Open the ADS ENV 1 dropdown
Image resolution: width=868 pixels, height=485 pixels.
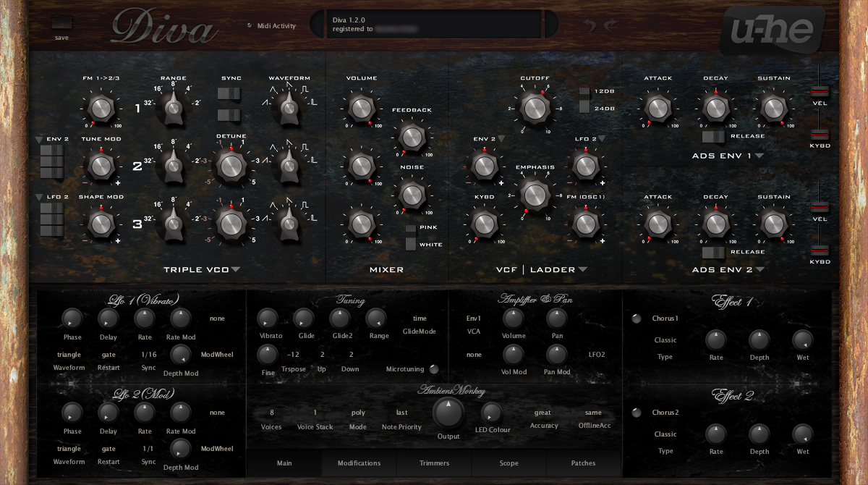[x=759, y=155]
